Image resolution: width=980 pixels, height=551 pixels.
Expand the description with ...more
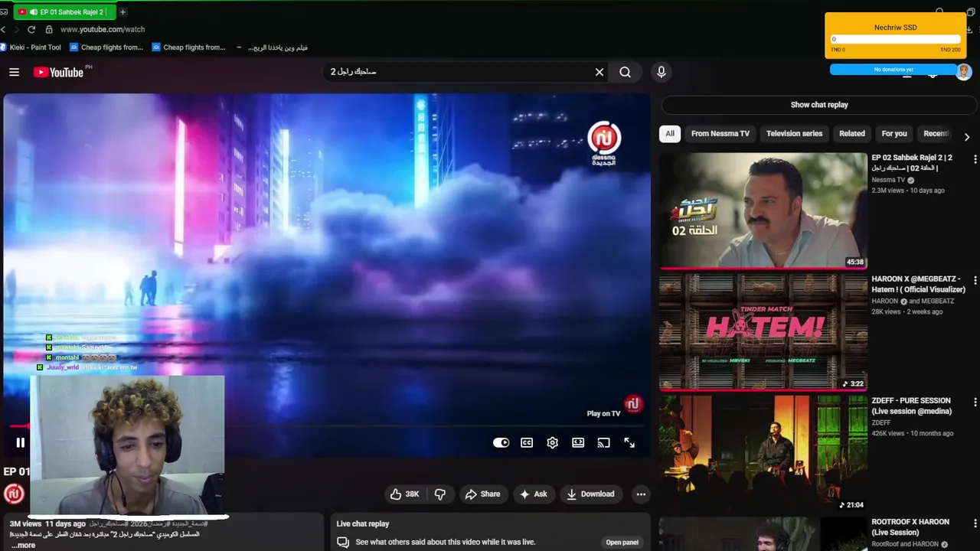coord(23,546)
